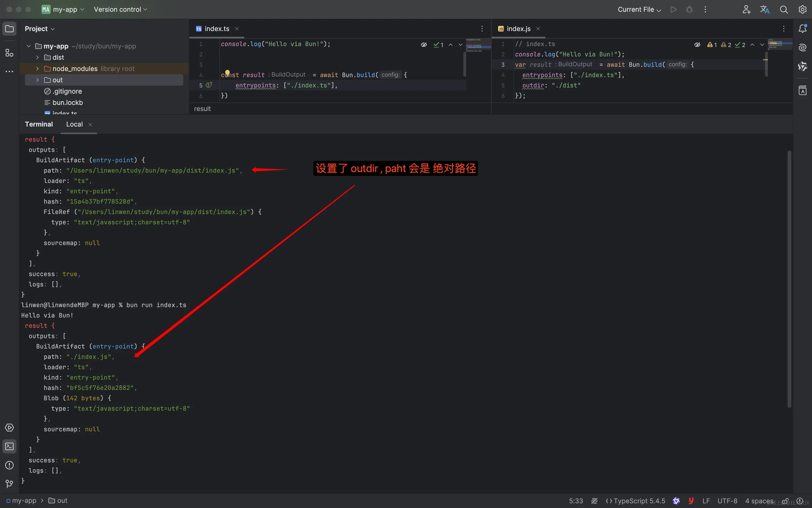Change UTF-8 file encoding
Image resolution: width=812 pixels, height=508 pixels.
tap(727, 500)
